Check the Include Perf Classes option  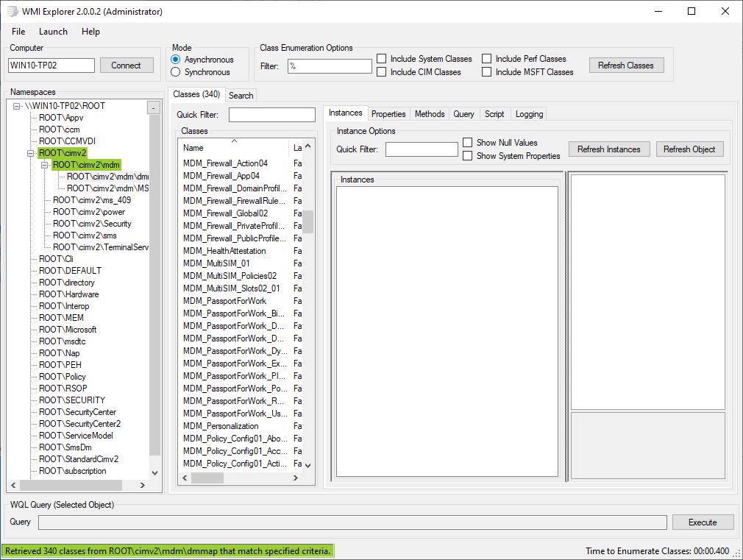click(487, 59)
